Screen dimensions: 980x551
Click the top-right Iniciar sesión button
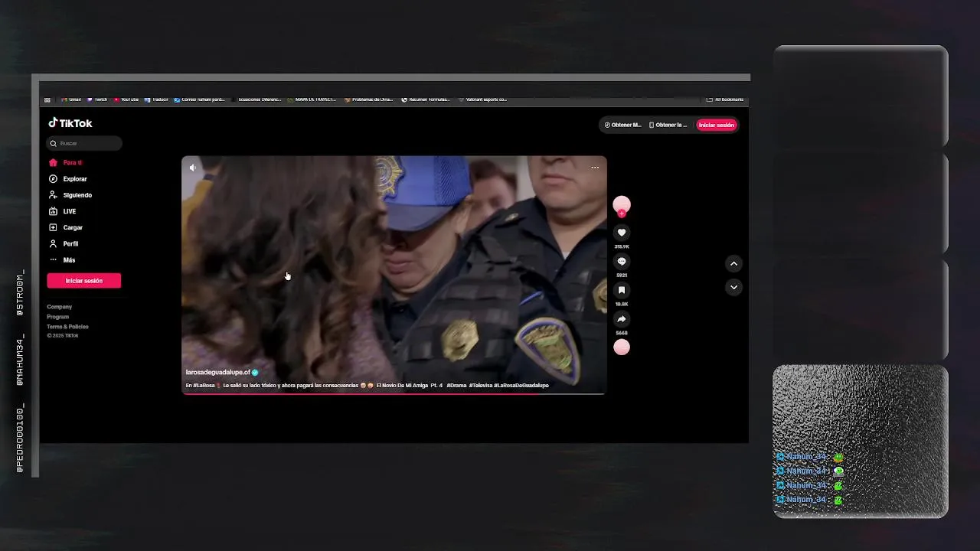[x=717, y=125]
